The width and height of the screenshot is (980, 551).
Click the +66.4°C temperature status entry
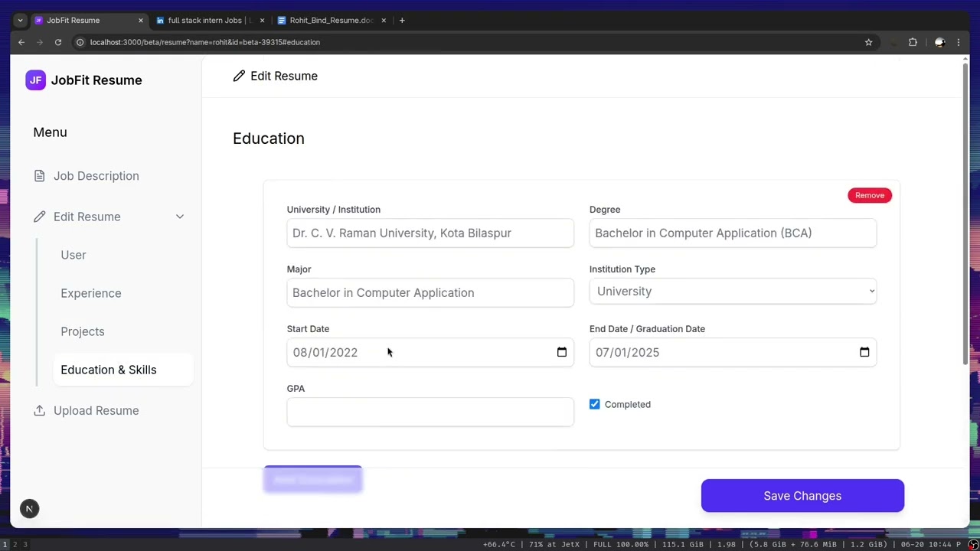pyautogui.click(x=500, y=545)
